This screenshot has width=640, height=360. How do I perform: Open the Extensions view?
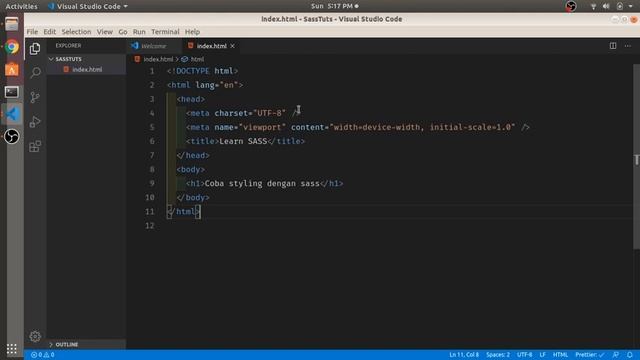(35, 146)
